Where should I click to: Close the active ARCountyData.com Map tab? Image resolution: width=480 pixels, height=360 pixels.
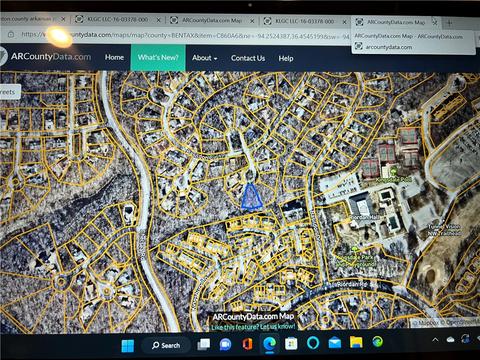(435, 22)
